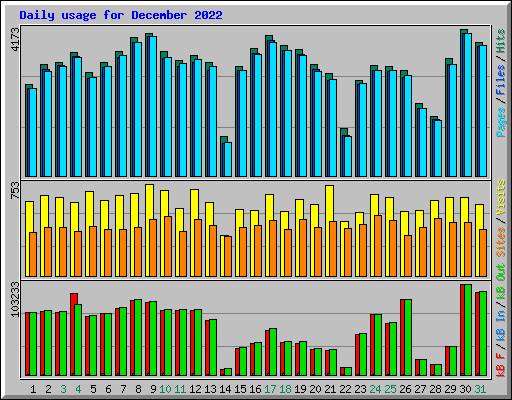Click day label 5 on the x-axis
Screen dimensions: 512x400
coord(93,389)
